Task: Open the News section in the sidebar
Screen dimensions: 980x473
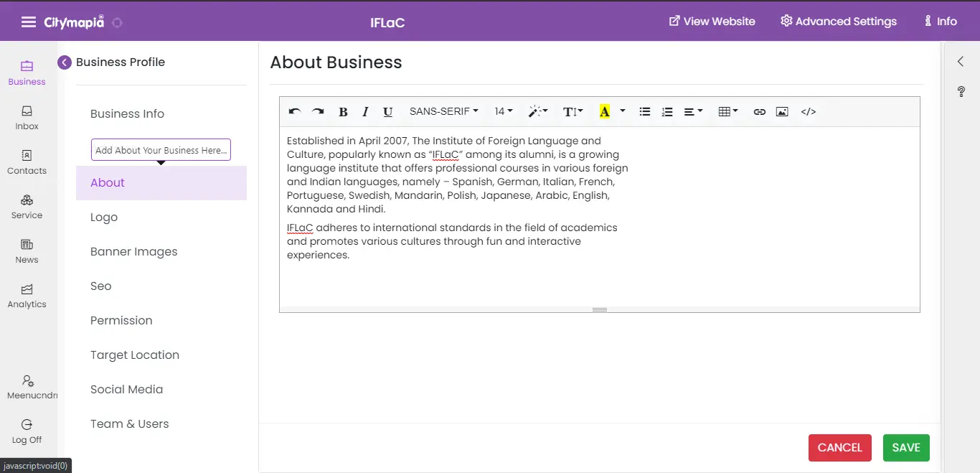Action: 27,251
